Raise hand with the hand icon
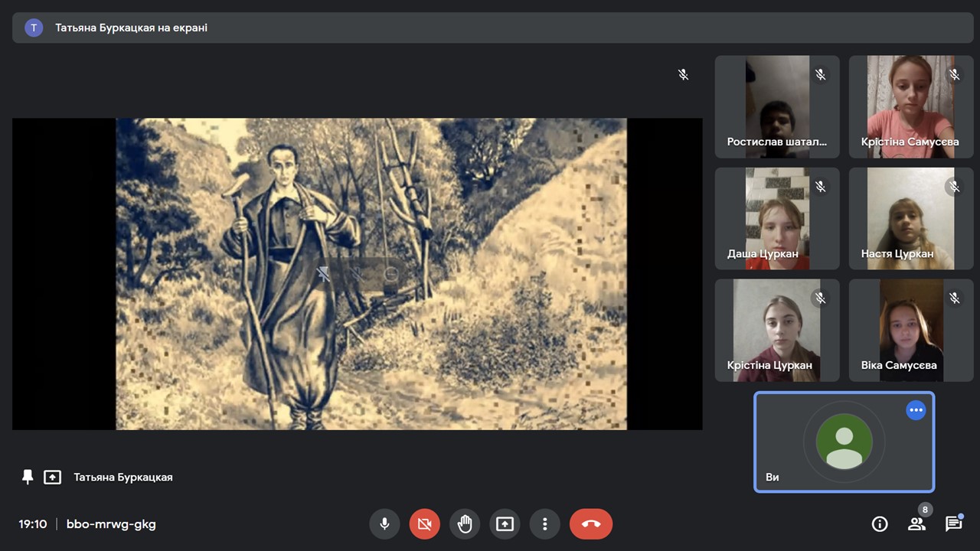The width and height of the screenshot is (980, 551). point(465,524)
